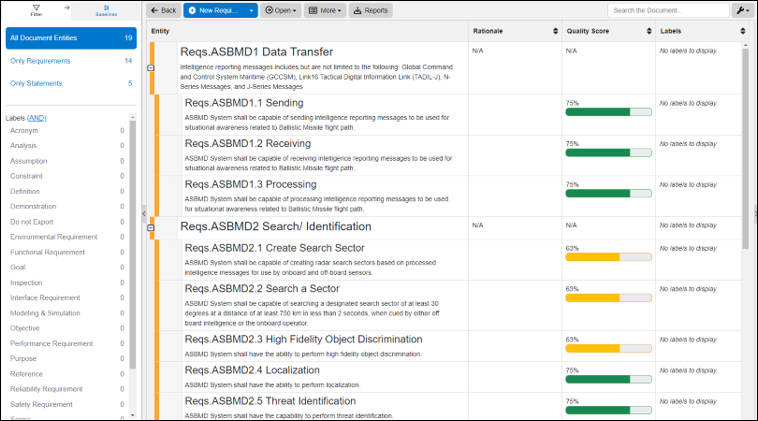Open the wrench settings menu

[x=742, y=10]
